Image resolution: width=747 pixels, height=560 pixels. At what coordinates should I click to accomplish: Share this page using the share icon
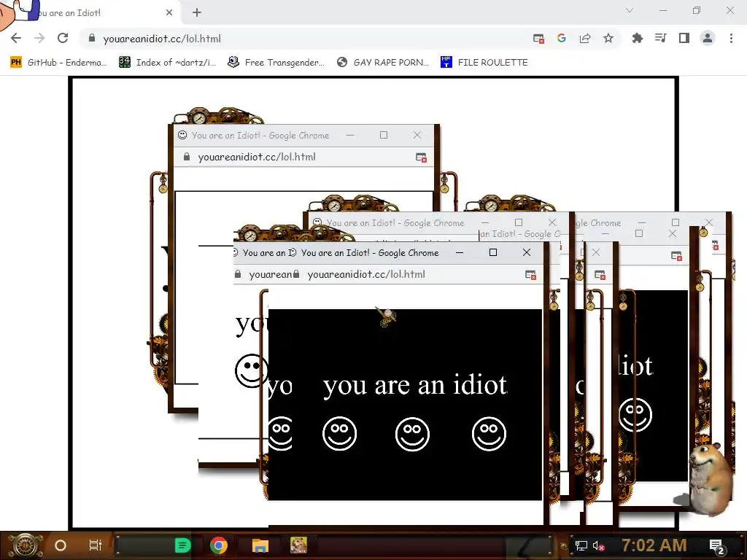pyautogui.click(x=585, y=38)
